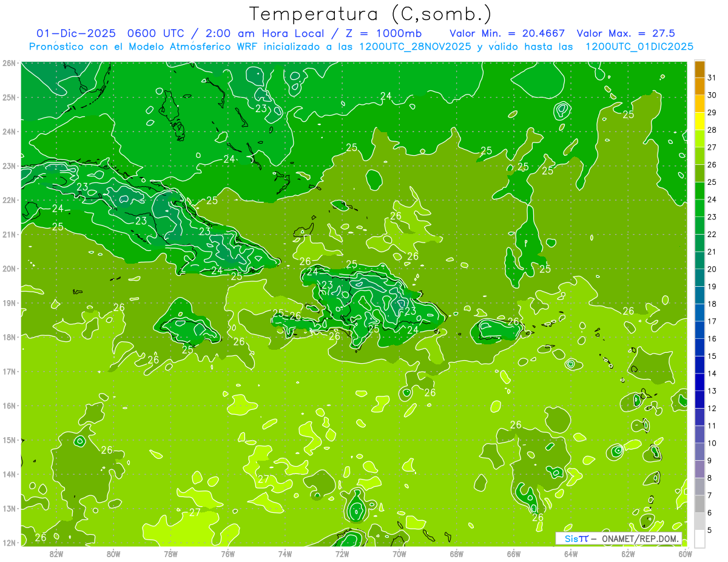This screenshot has width=728, height=562.
Task: Click legend scale value 12
Action: (712, 408)
